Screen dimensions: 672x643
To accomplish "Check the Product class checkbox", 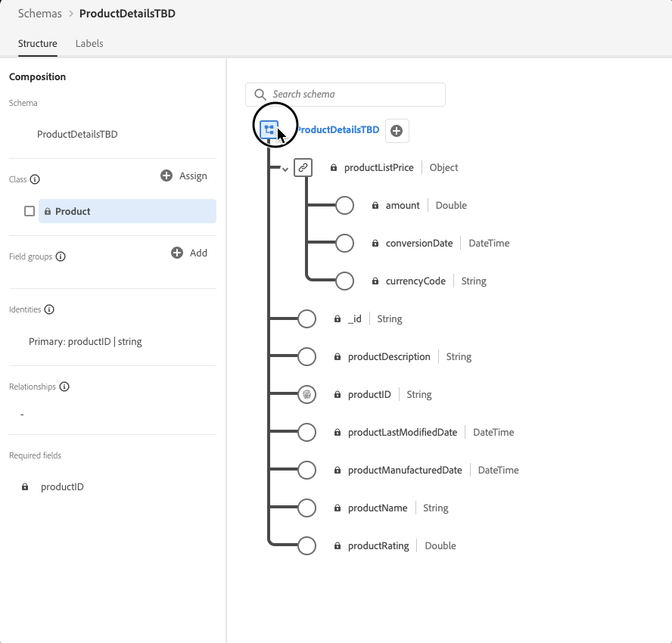I will (30, 211).
